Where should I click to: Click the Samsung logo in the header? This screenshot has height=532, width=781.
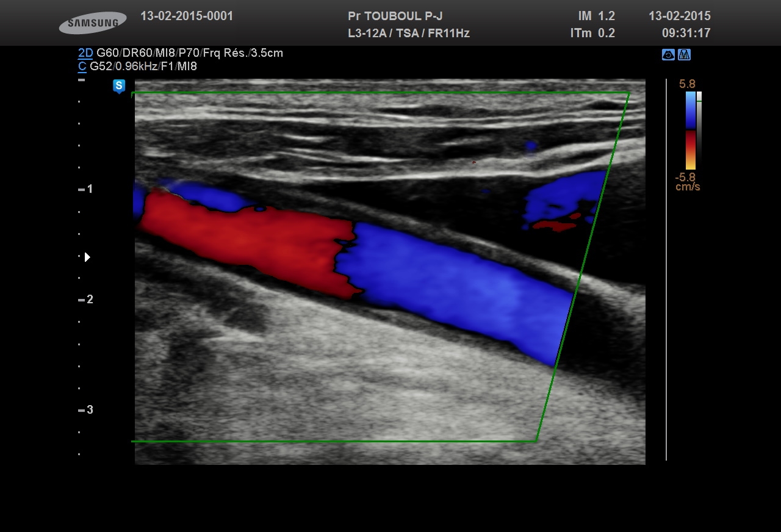(x=93, y=24)
